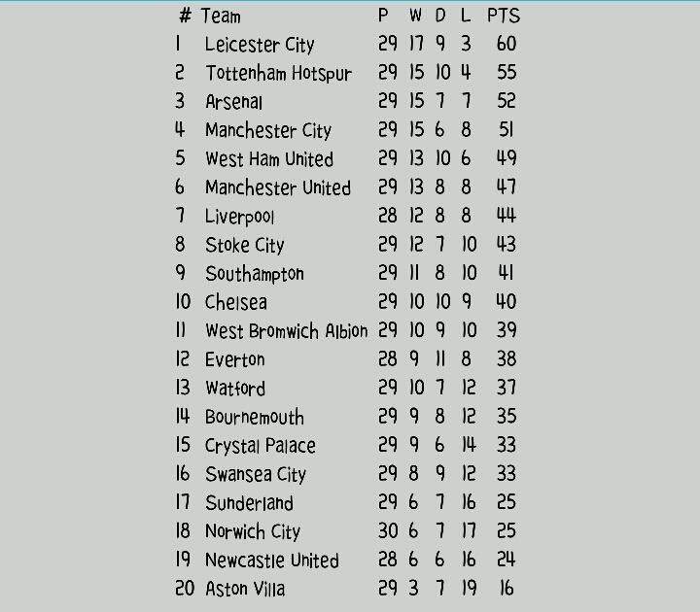This screenshot has width=700, height=612.
Task: Click the W column header
Action: pyautogui.click(x=415, y=16)
